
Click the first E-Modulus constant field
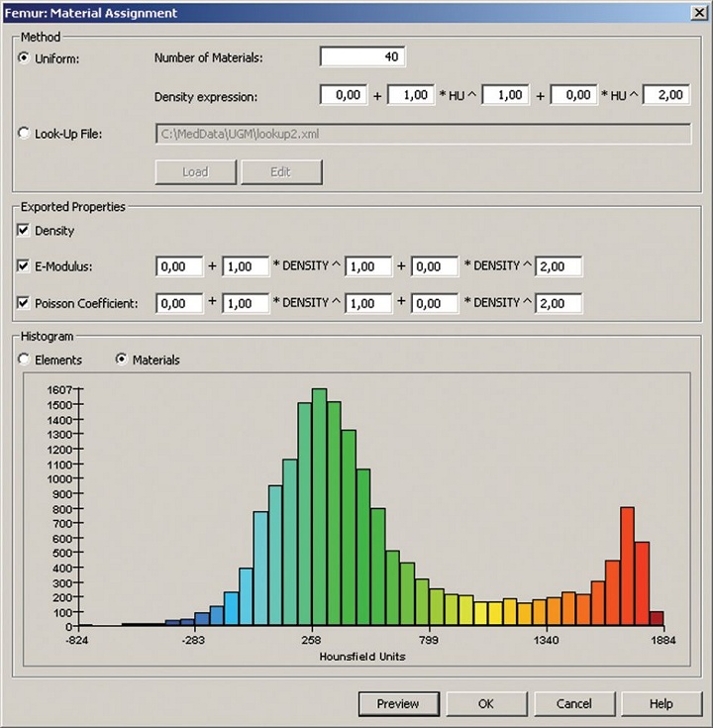coord(179,266)
